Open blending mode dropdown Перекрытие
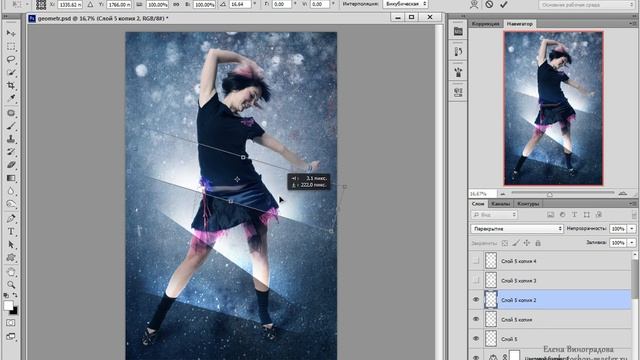The width and height of the screenshot is (640, 360). [x=517, y=229]
